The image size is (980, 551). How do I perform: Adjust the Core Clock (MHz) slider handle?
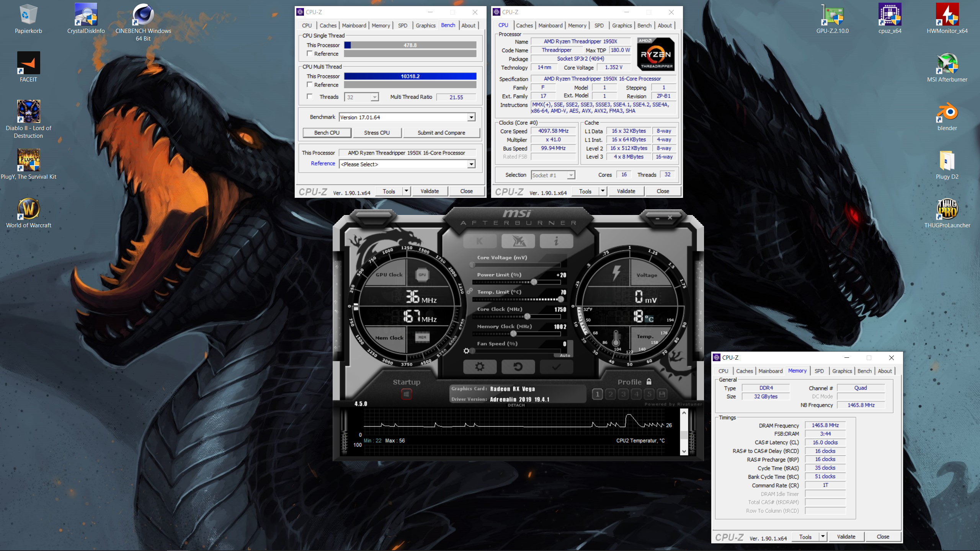click(527, 316)
